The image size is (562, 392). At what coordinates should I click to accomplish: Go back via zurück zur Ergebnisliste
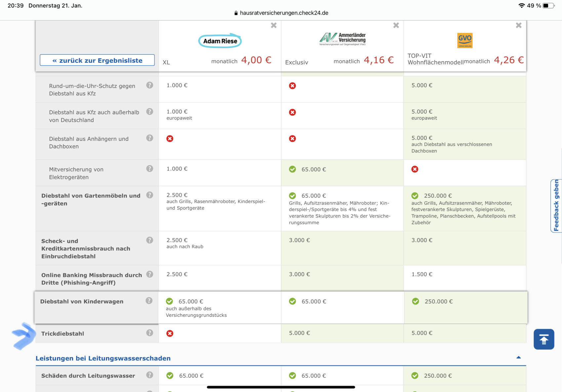[x=97, y=60]
